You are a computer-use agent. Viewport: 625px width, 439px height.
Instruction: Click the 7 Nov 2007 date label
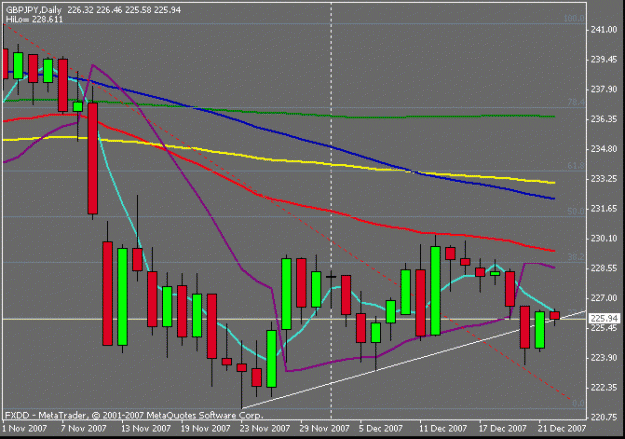(x=84, y=429)
